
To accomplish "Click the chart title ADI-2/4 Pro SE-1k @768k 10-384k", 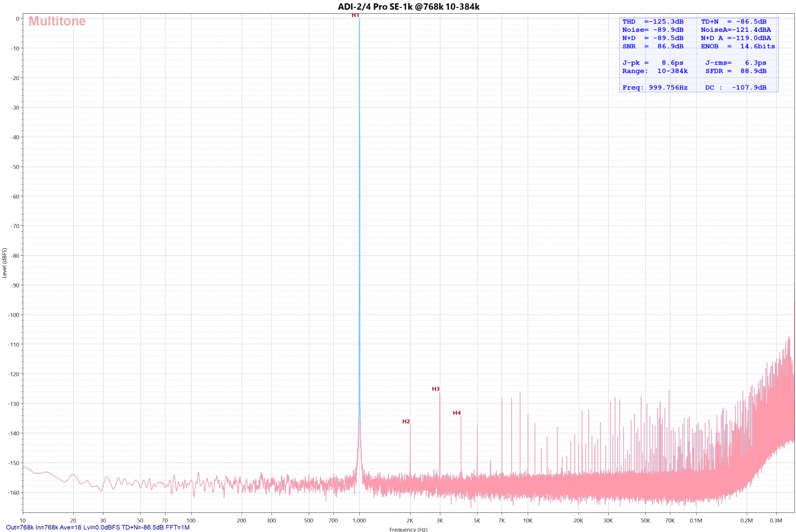I will (x=409, y=6).
